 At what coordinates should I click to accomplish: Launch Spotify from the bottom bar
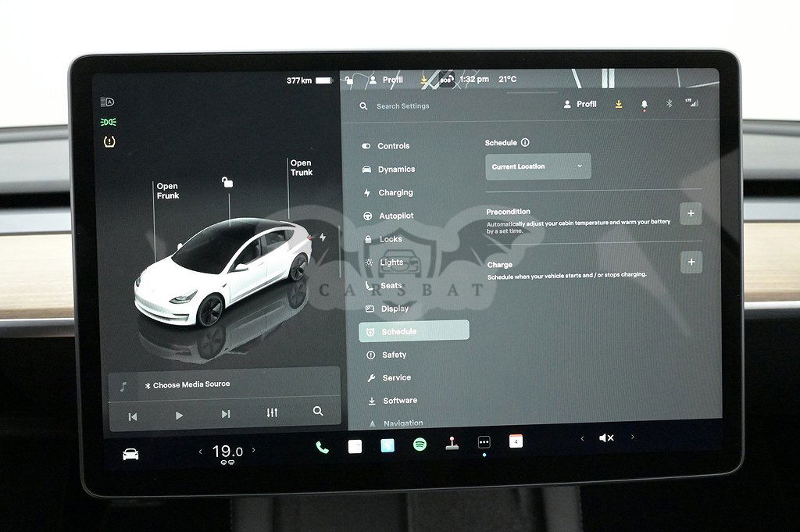[x=420, y=445]
